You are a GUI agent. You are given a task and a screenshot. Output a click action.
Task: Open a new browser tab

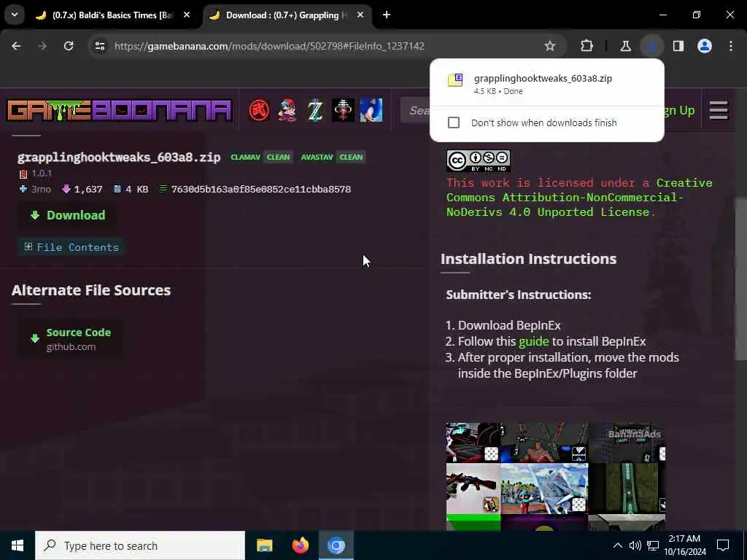click(387, 15)
